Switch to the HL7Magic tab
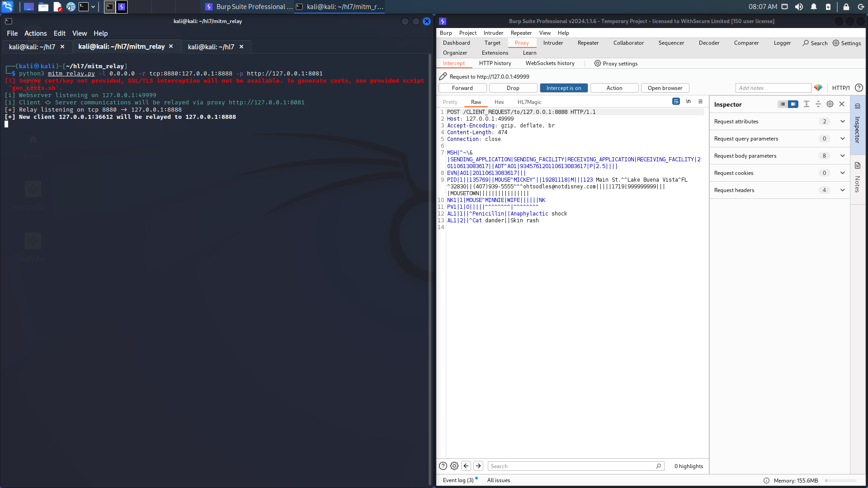 pyautogui.click(x=529, y=102)
